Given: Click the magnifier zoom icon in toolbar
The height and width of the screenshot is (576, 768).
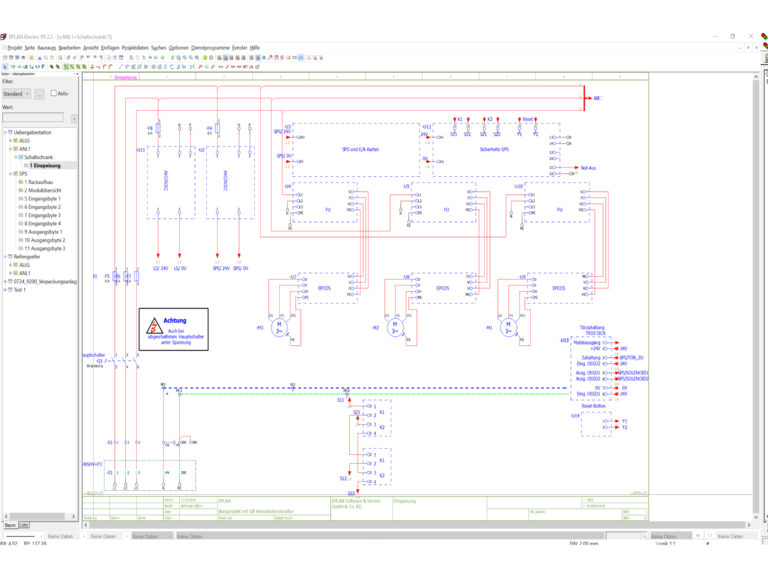Looking at the screenshot, I should 185,57.
